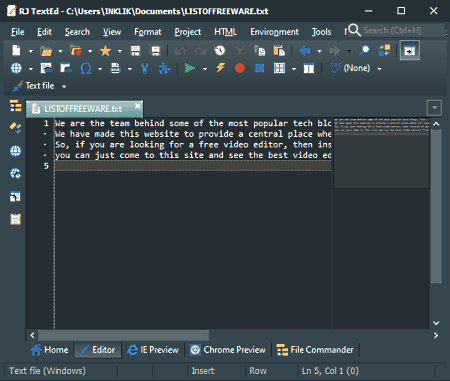Click the magnifier find icon in toolbar
The height and width of the screenshot is (381, 450).
click(364, 51)
